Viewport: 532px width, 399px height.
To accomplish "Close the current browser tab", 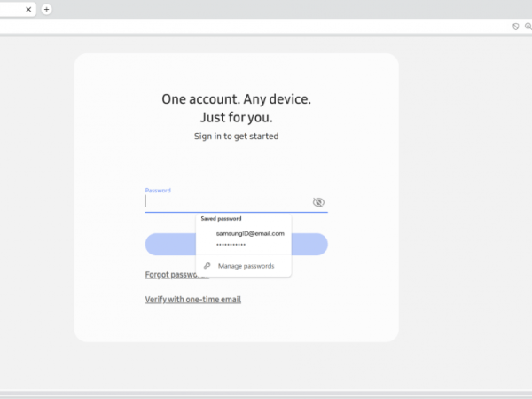I will click(28, 10).
